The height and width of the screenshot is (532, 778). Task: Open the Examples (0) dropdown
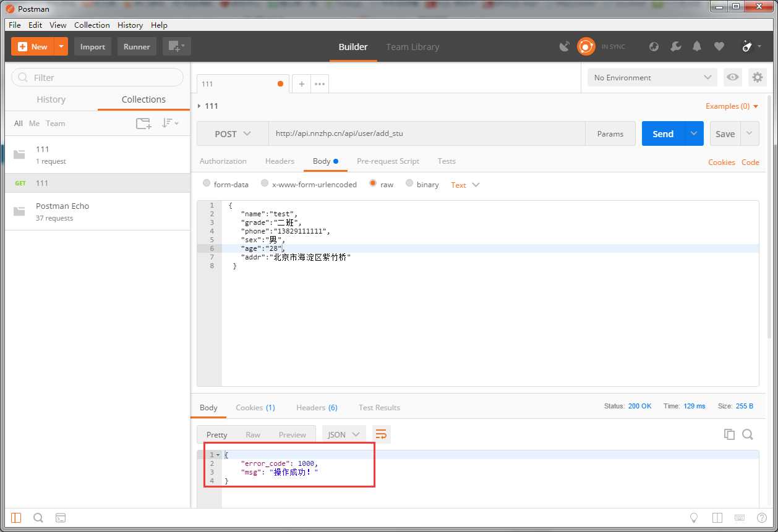[x=732, y=106]
